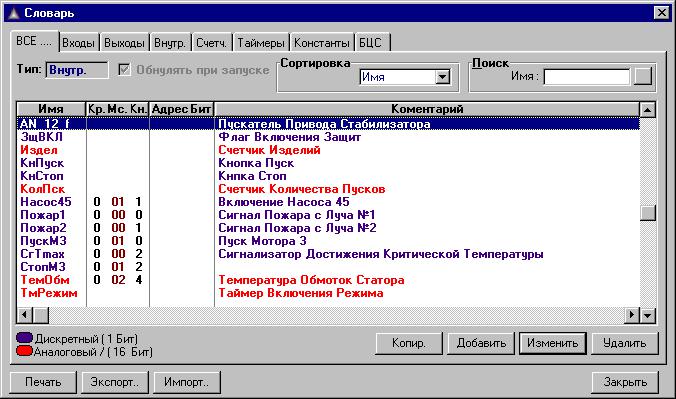Viewport: 676px width, 399px height.
Task: Expand the Сортировка dropdown arrow
Action: tap(442, 78)
